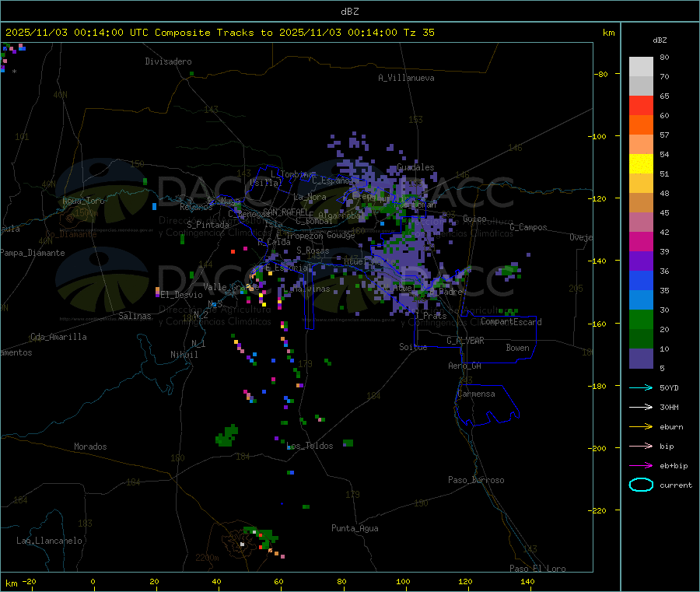
Task: Click the 140 tick on bottom km axis
Action: tap(527, 581)
